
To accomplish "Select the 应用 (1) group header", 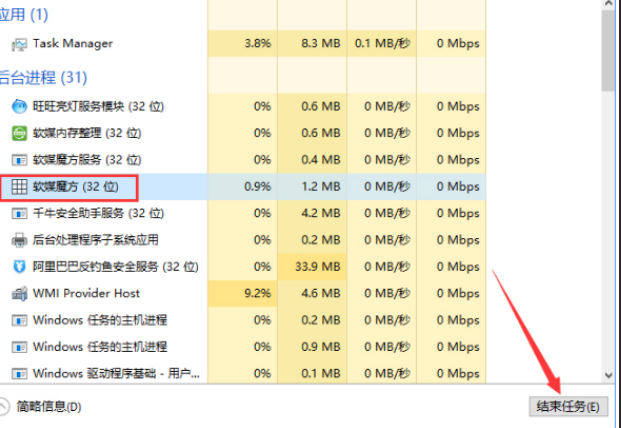I will 24,15.
